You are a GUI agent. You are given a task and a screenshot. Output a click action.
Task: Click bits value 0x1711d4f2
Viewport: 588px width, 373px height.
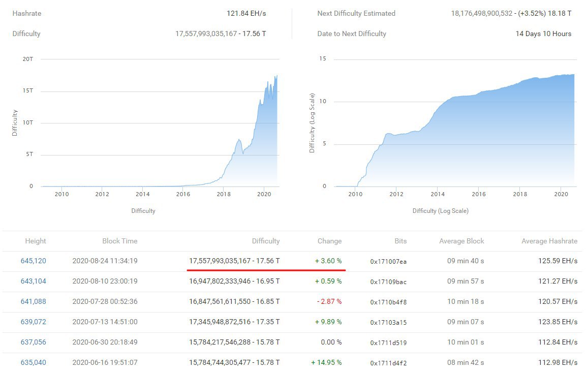pyautogui.click(x=388, y=363)
